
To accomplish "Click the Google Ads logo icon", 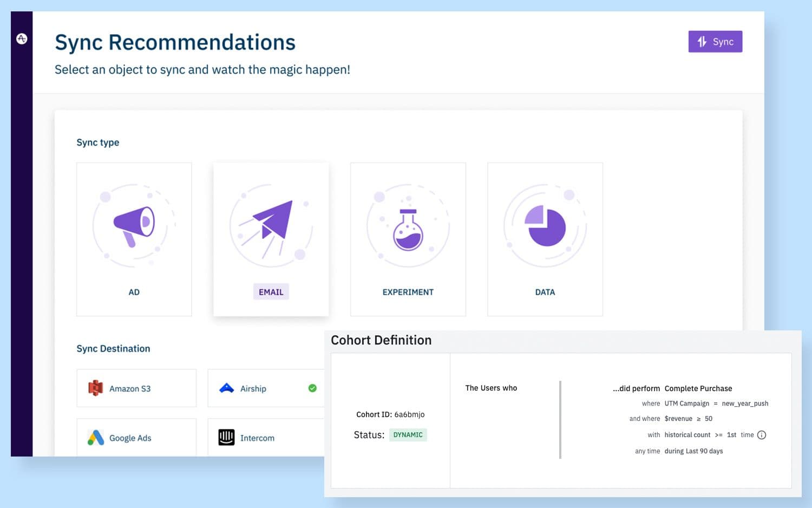I will pos(96,438).
